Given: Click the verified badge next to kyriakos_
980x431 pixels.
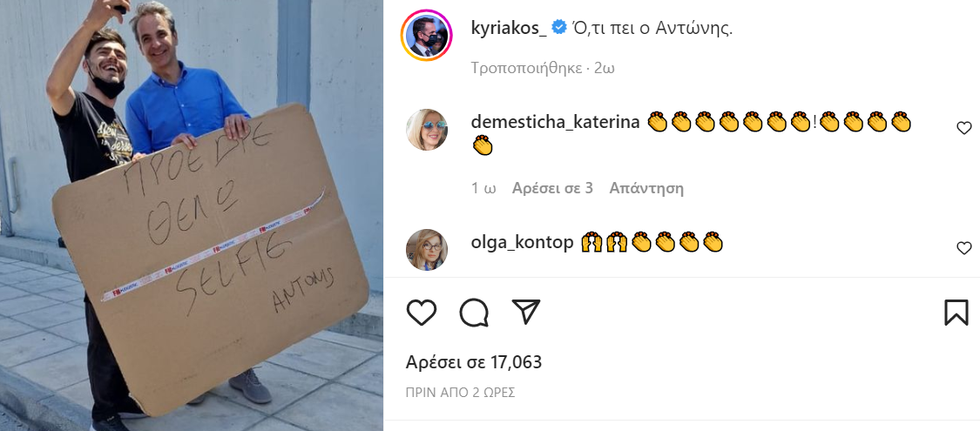Looking at the screenshot, I should [559, 28].
